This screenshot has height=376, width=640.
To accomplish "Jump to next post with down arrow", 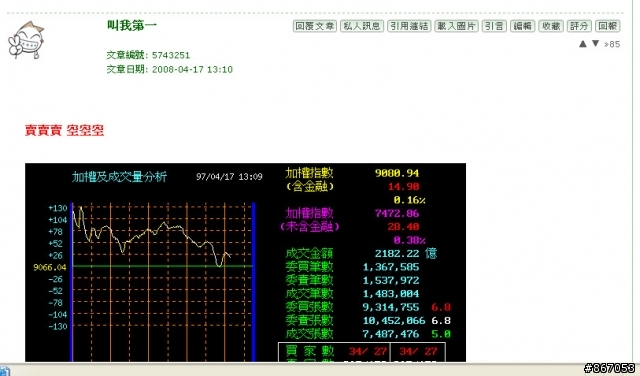I will pos(596,43).
